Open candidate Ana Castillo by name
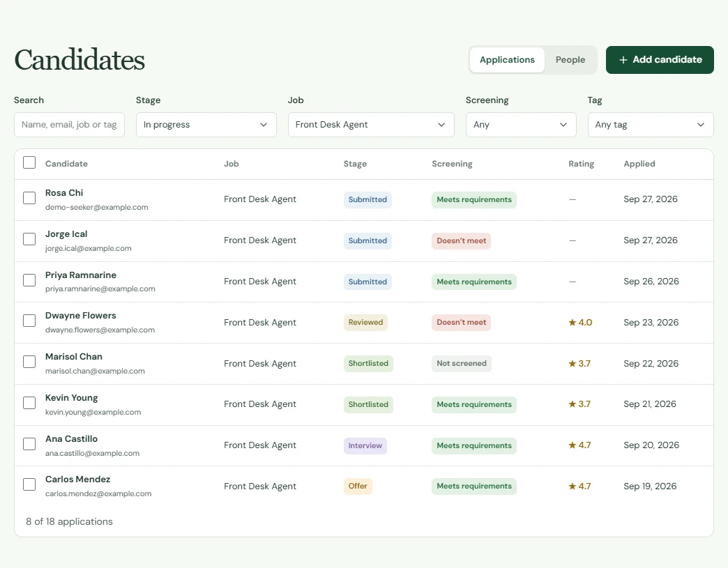728x568 pixels. [72, 439]
